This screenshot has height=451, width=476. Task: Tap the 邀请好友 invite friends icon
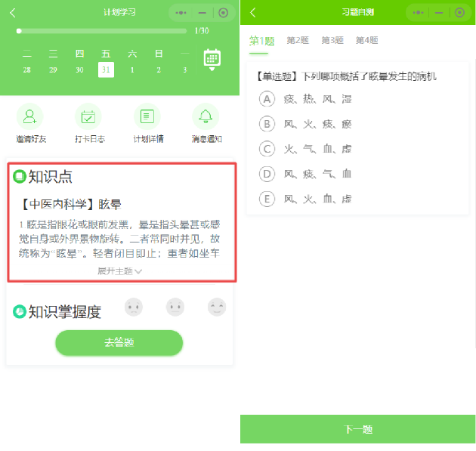(x=30, y=116)
